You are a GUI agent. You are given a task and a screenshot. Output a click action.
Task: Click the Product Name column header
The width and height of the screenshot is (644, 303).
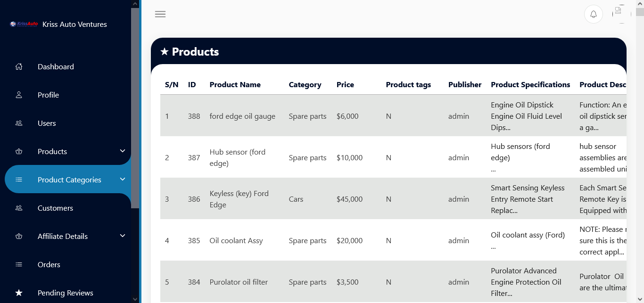(235, 85)
